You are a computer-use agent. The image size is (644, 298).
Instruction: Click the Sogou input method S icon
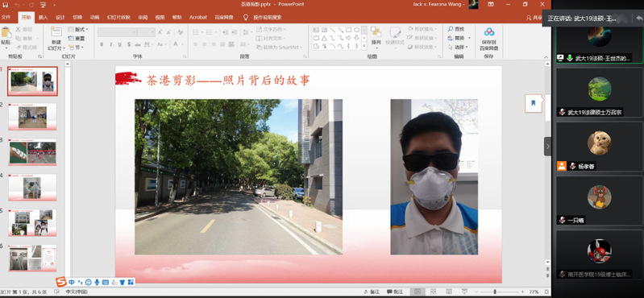point(61,282)
